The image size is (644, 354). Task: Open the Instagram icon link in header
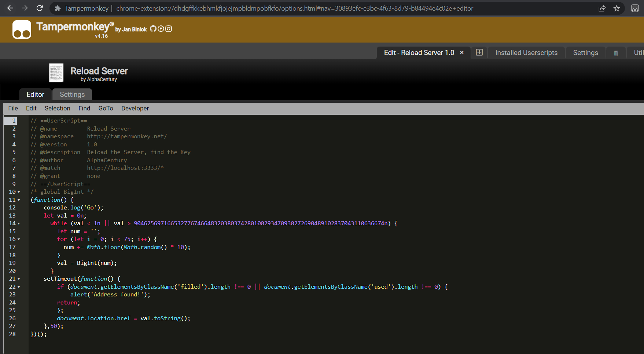(x=169, y=29)
